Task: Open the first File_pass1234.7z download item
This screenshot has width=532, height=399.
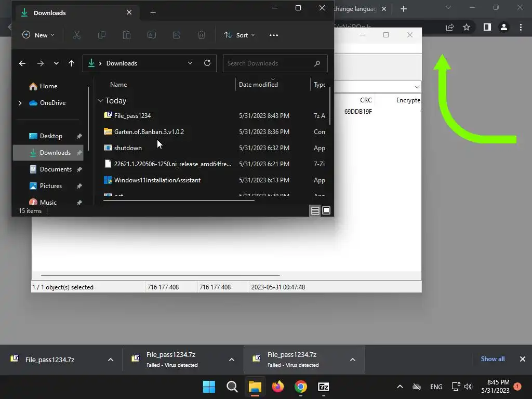Action: point(49,360)
